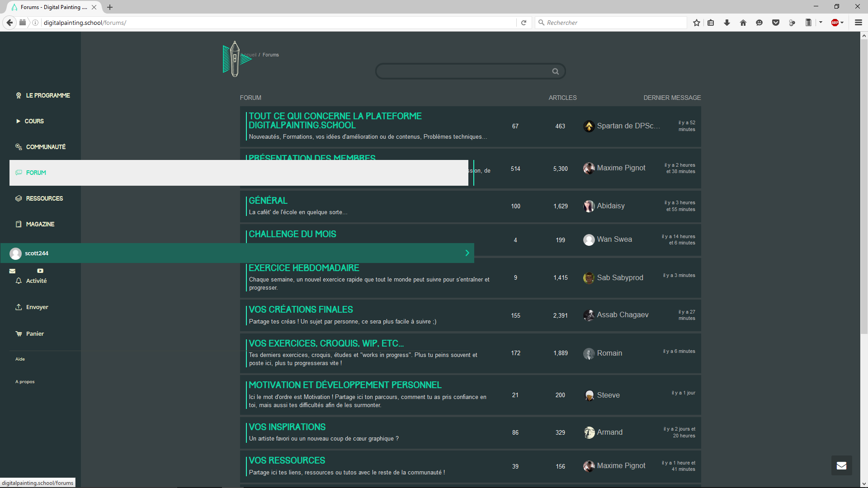
Task: Click the forum search magnifier icon
Action: click(x=555, y=71)
